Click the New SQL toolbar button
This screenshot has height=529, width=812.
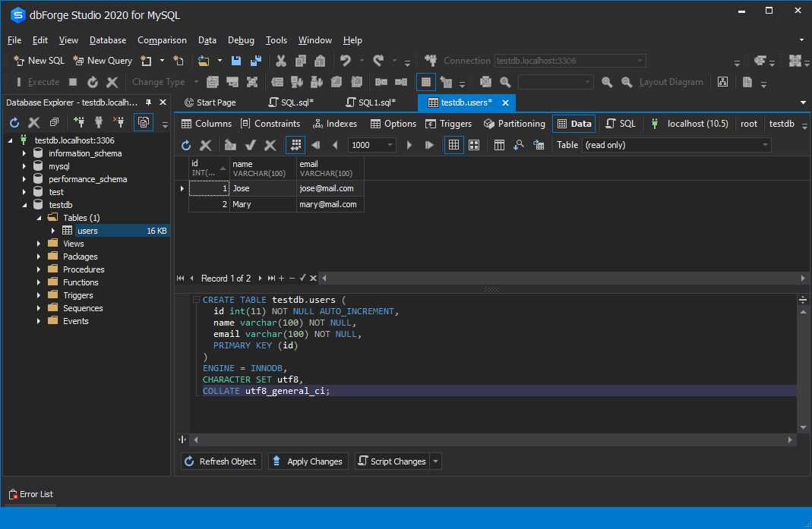tap(39, 61)
